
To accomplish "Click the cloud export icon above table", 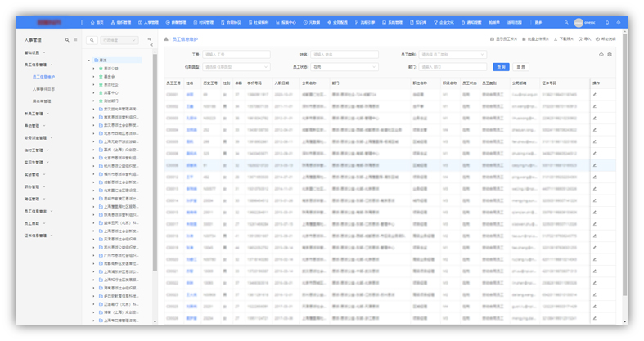I will pyautogui.click(x=601, y=55).
